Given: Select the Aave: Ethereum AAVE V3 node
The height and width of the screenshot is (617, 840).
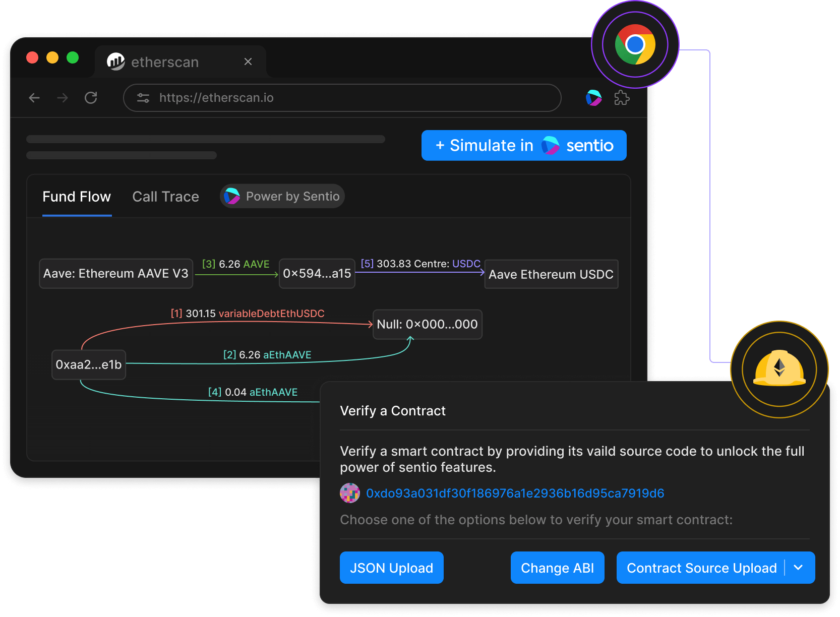Looking at the screenshot, I should click(116, 274).
